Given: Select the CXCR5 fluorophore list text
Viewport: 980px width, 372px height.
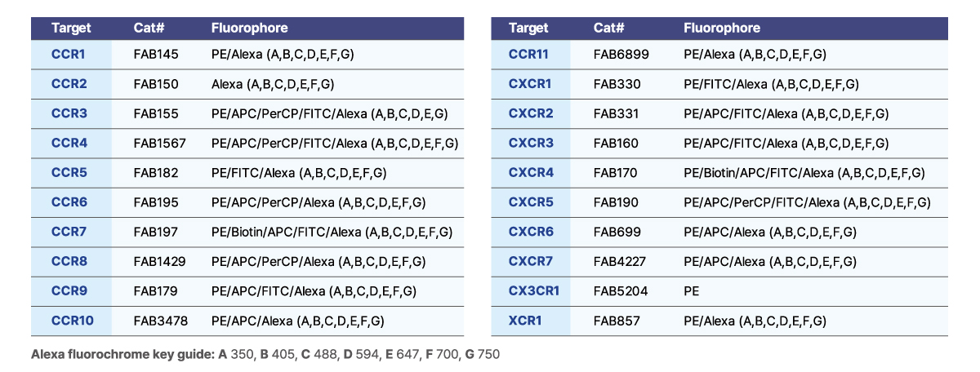Looking at the screenshot, I should pos(807,202).
